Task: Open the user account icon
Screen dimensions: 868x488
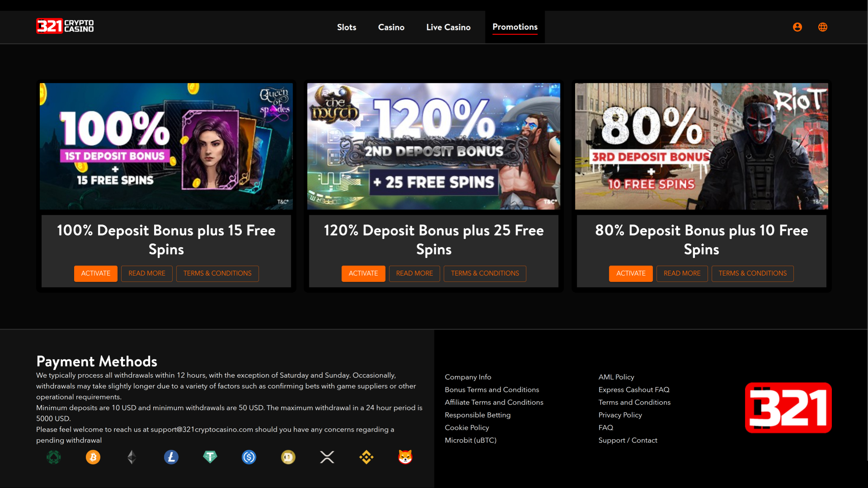Action: tap(797, 27)
